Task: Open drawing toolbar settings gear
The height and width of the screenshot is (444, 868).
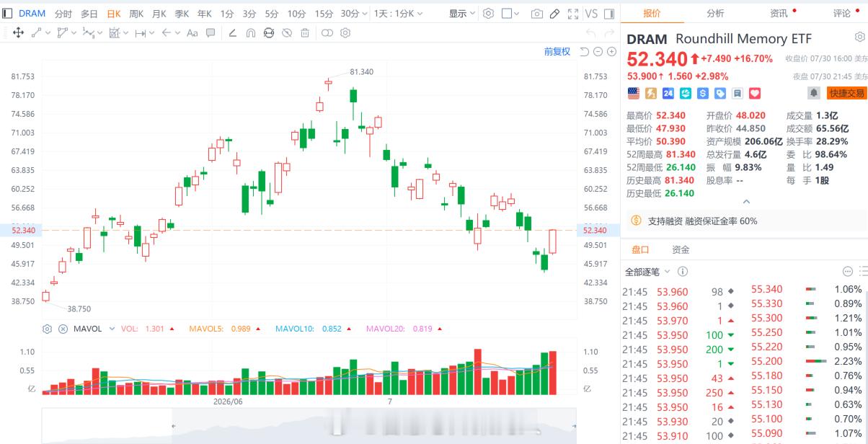Action: [x=345, y=32]
